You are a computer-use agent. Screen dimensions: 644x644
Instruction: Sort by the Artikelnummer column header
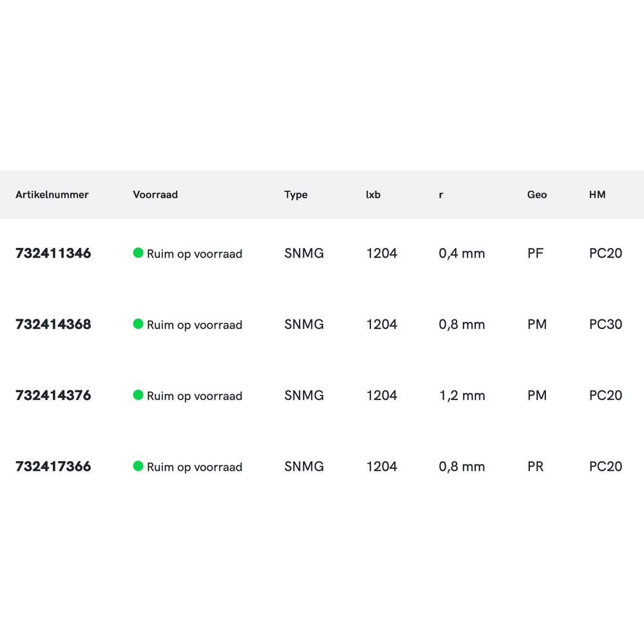52,194
